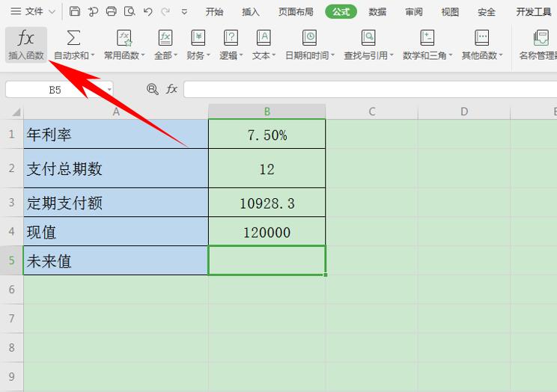Expand the Text (文本) dropdown arrow
The image size is (557, 392).
pos(274,55)
